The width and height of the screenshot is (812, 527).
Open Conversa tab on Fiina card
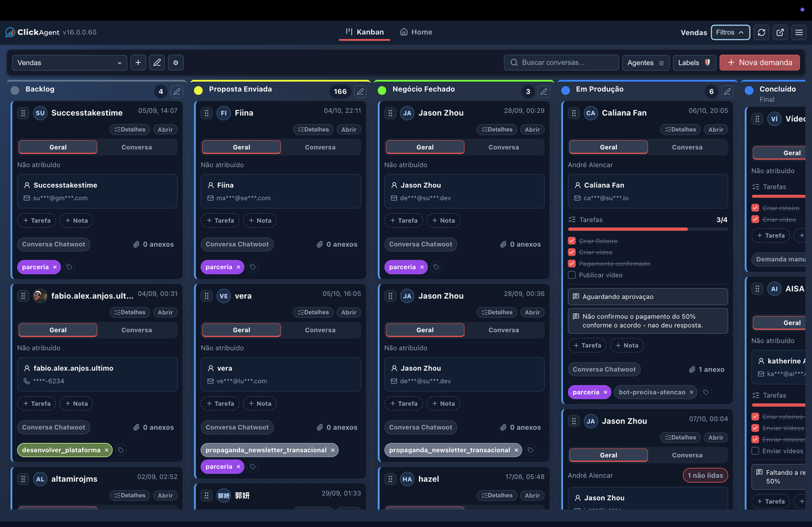point(320,147)
